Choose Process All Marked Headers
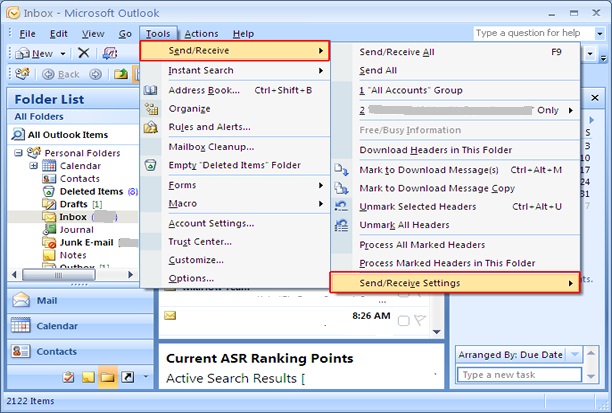The height and width of the screenshot is (413, 612). [455, 245]
